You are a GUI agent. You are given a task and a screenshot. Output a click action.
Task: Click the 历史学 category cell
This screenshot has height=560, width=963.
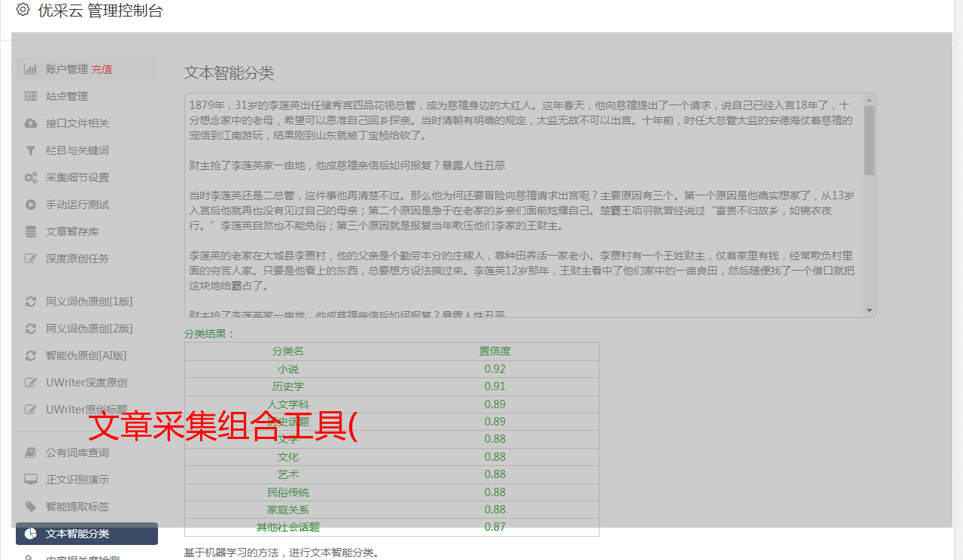288,386
